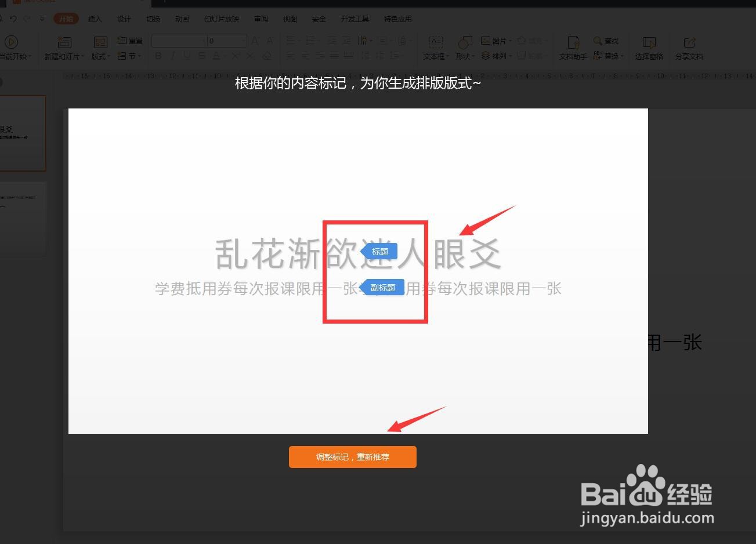Toggle bold formatting
Screen dimensions: 756x544
click(158, 56)
